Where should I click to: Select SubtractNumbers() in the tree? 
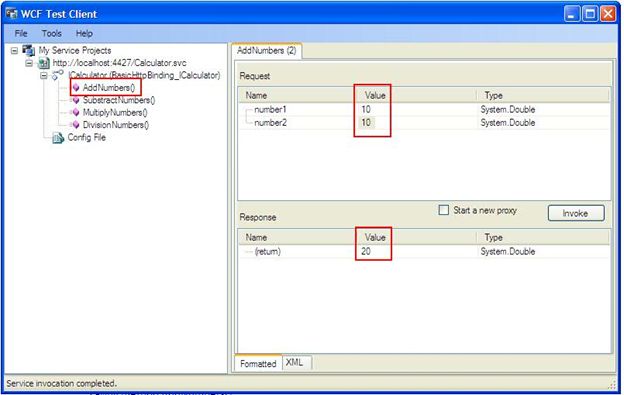pyautogui.click(x=119, y=100)
